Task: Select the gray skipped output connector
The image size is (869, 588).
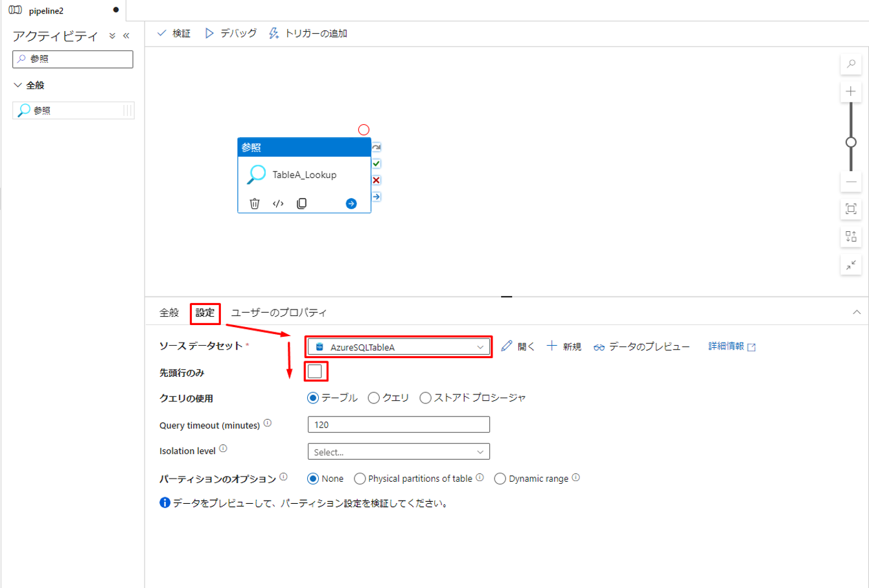Action: (x=377, y=148)
